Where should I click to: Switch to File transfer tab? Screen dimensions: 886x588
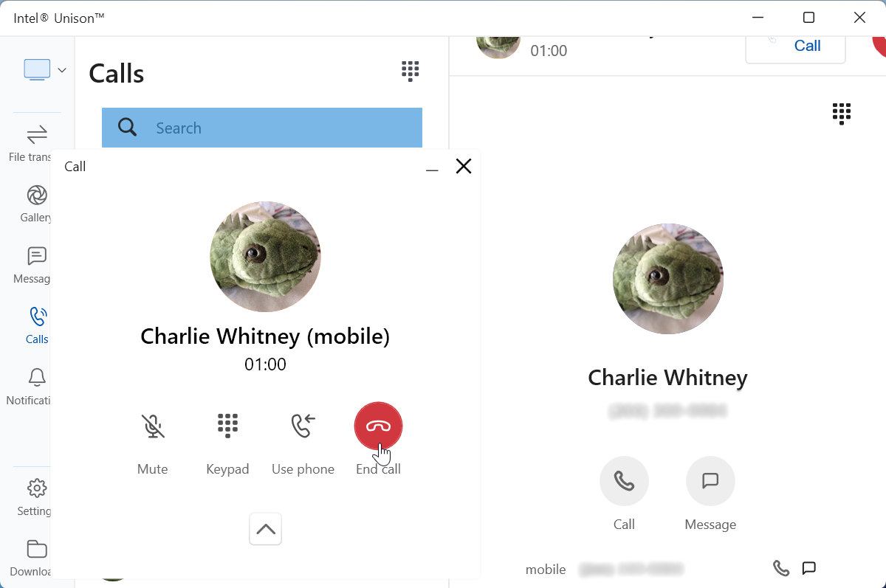pyautogui.click(x=36, y=143)
